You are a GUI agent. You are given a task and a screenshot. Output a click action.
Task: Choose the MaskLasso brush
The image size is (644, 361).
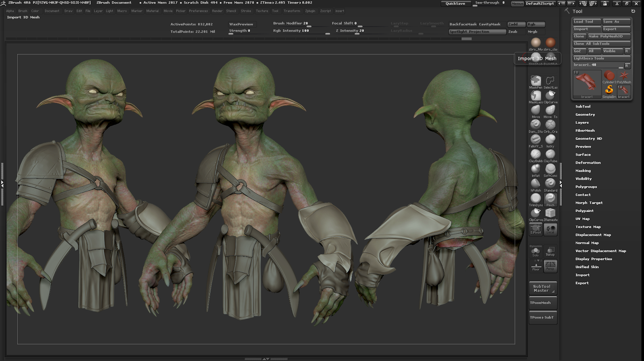tap(536, 96)
